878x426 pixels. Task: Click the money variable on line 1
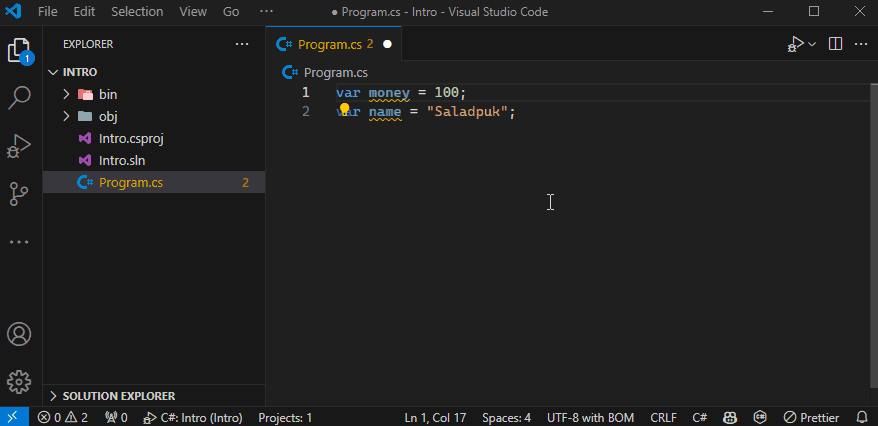pyautogui.click(x=389, y=92)
